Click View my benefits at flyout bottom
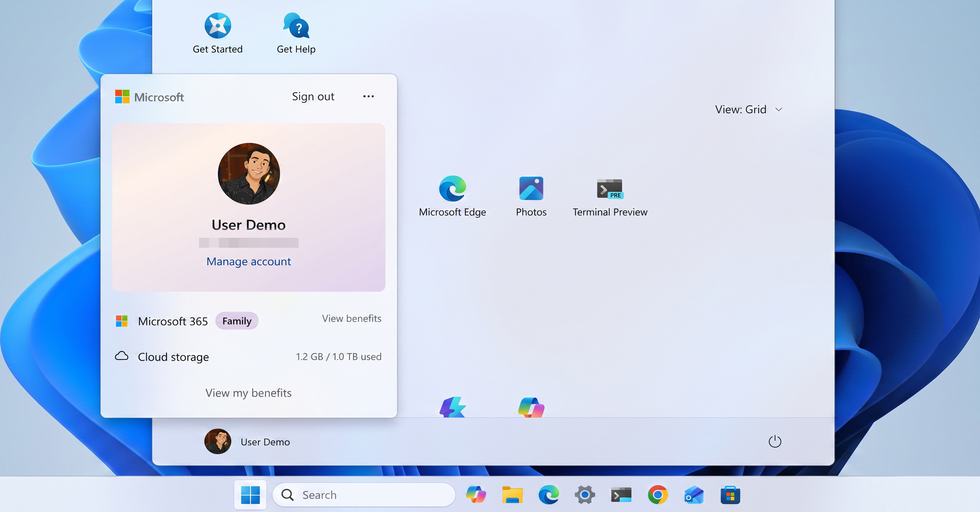 click(248, 393)
